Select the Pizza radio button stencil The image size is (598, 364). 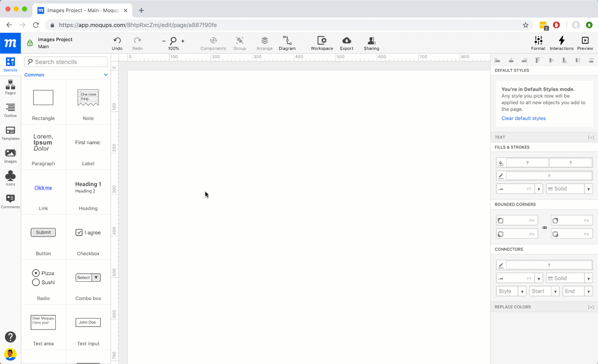click(43, 277)
